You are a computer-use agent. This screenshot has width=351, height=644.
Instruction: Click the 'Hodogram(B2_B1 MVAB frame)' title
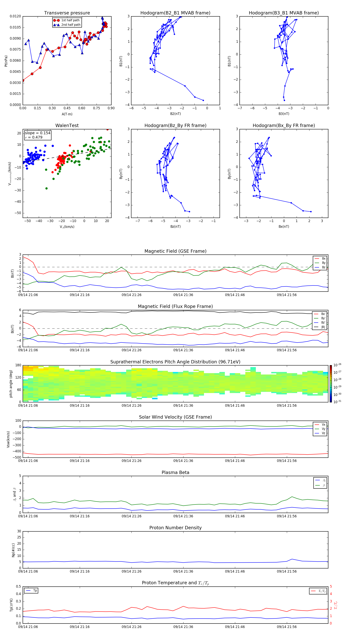[x=175, y=13]
